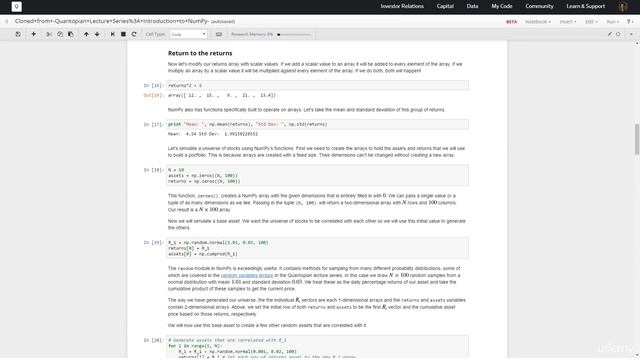Viewport: 640px width, 360px height.
Task: Click the 'Mean: 4.54 Std Dev' output line
Action: click(x=213, y=134)
